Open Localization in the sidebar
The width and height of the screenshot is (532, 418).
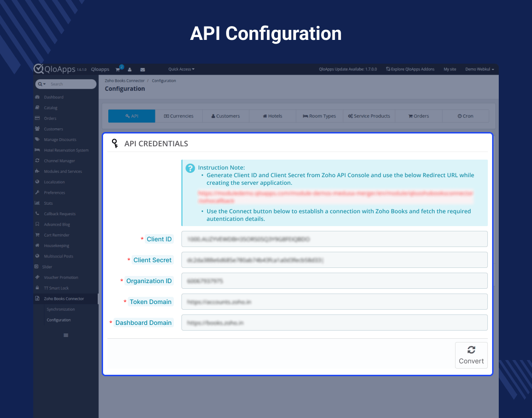pyautogui.click(x=54, y=182)
